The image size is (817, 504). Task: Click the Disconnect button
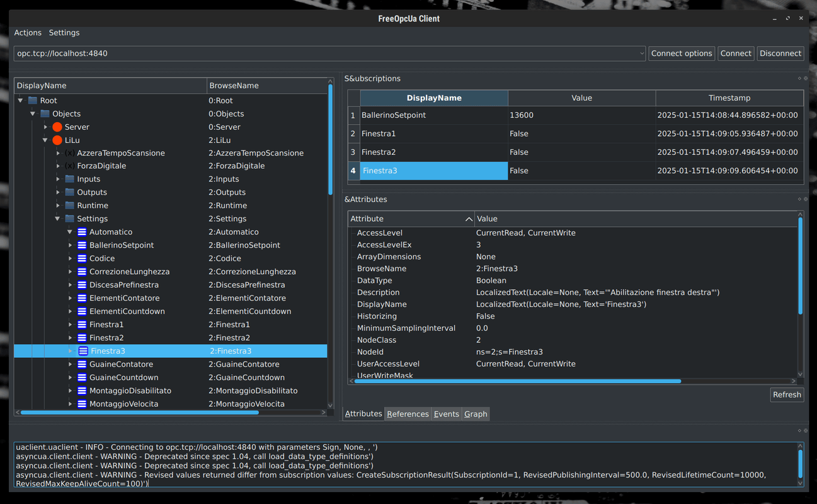(x=780, y=54)
